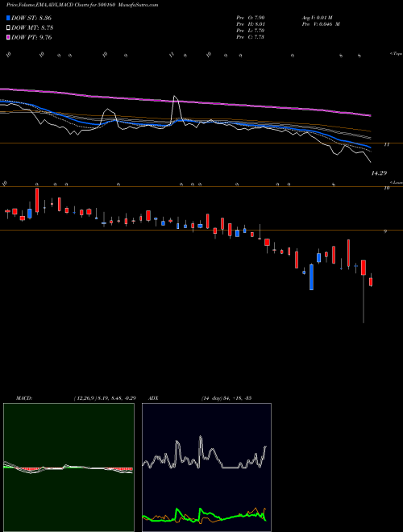Click the 'Pre H: 8.01' value

click(x=251, y=24)
